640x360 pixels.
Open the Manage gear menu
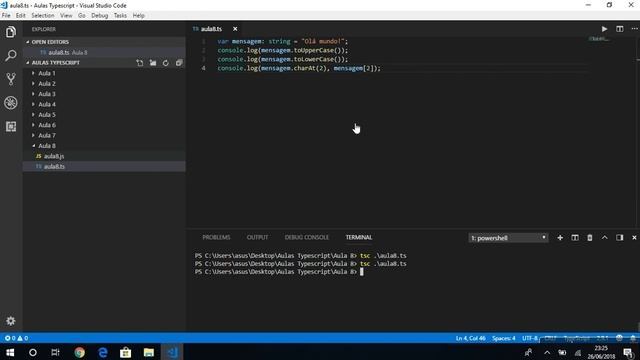11,321
